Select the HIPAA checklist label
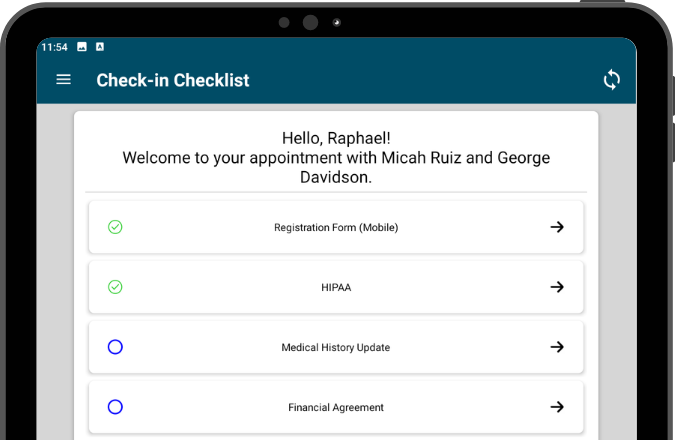The height and width of the screenshot is (440, 675). 336,287
